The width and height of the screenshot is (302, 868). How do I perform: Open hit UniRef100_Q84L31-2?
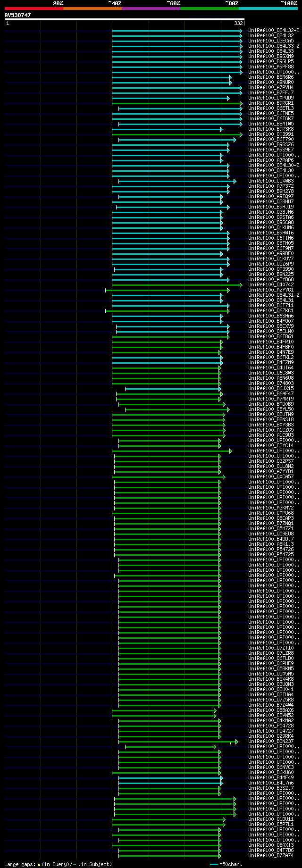274,295
